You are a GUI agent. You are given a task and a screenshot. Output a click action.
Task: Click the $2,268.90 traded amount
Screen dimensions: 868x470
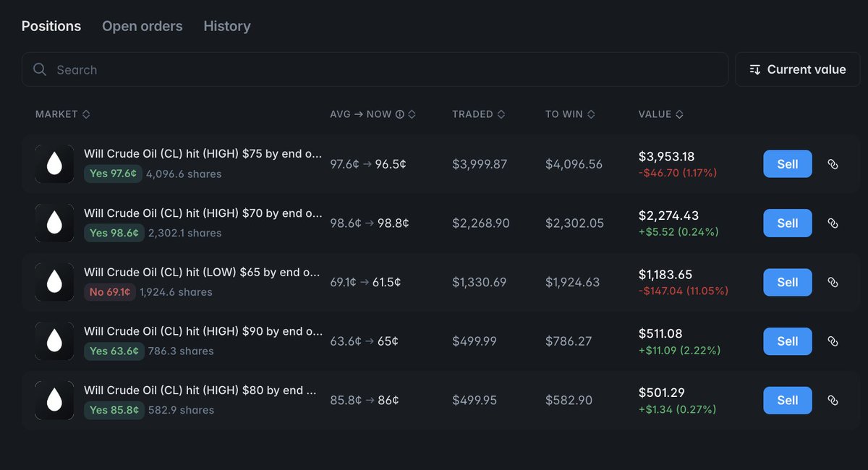[481, 223]
